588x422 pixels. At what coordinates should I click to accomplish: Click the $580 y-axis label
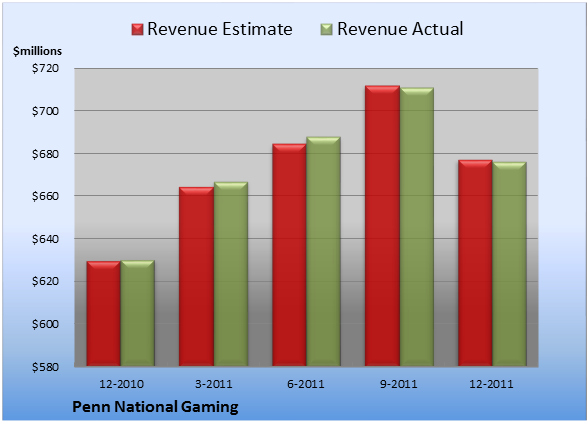tap(45, 367)
